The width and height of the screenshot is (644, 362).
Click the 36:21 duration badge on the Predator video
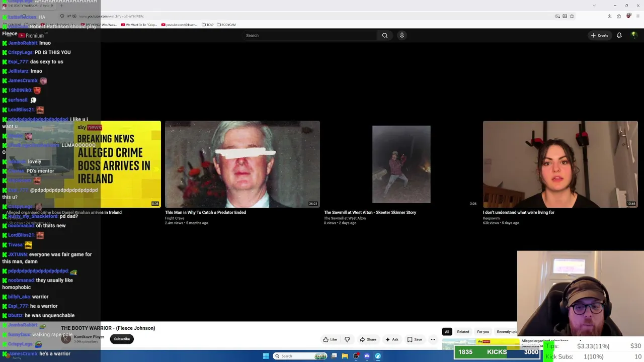point(313,204)
